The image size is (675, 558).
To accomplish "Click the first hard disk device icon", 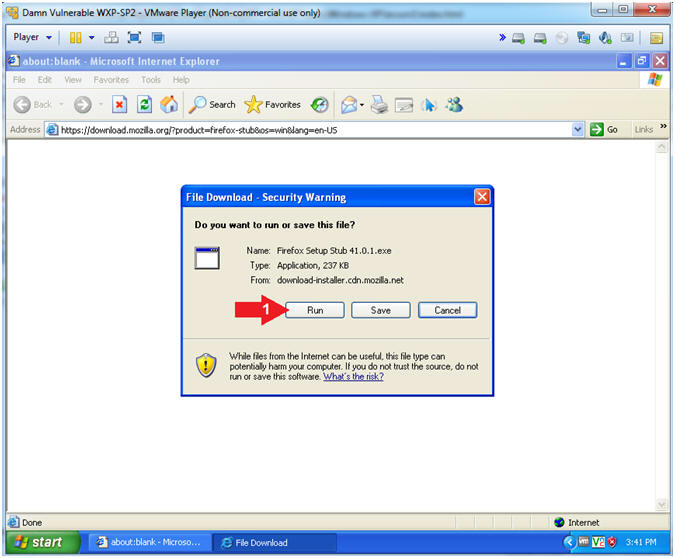I will click(518, 38).
